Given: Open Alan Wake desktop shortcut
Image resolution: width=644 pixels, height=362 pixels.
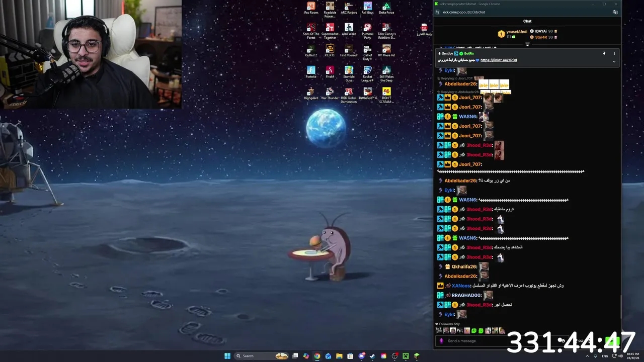Looking at the screenshot, I should 349,30.
